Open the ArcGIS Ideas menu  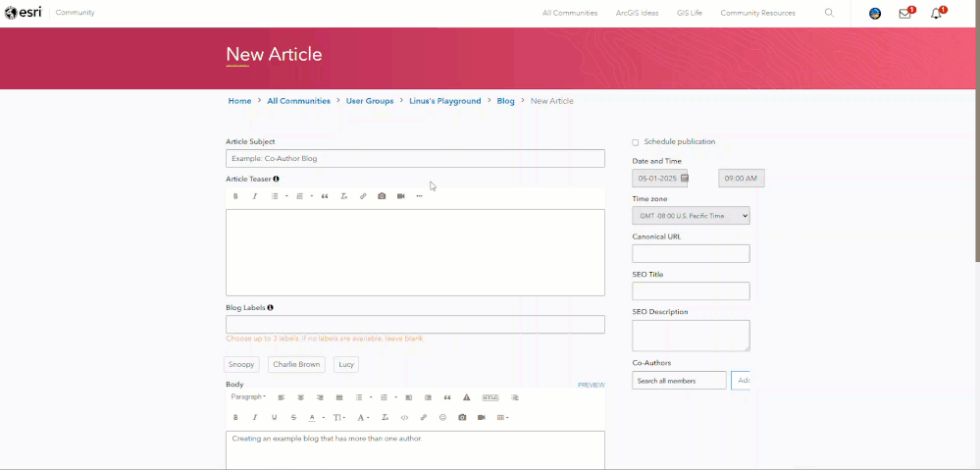click(x=637, y=13)
